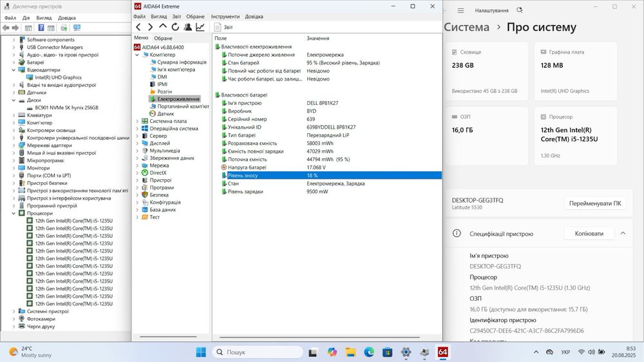The image size is (644, 362).
Task: Open Звіт menu in AIDA64 menu bar
Action: coord(176,17)
